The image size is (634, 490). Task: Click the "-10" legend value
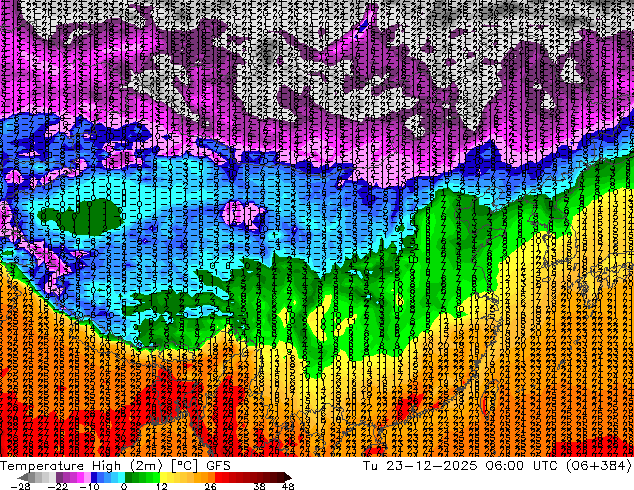coord(89,486)
